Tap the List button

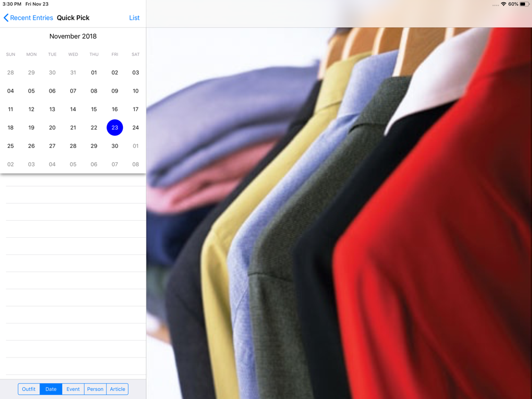click(135, 18)
